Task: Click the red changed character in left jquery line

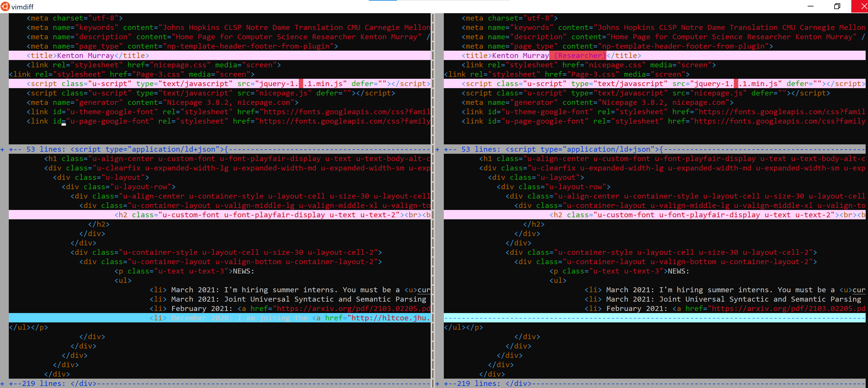Action: click(301, 83)
